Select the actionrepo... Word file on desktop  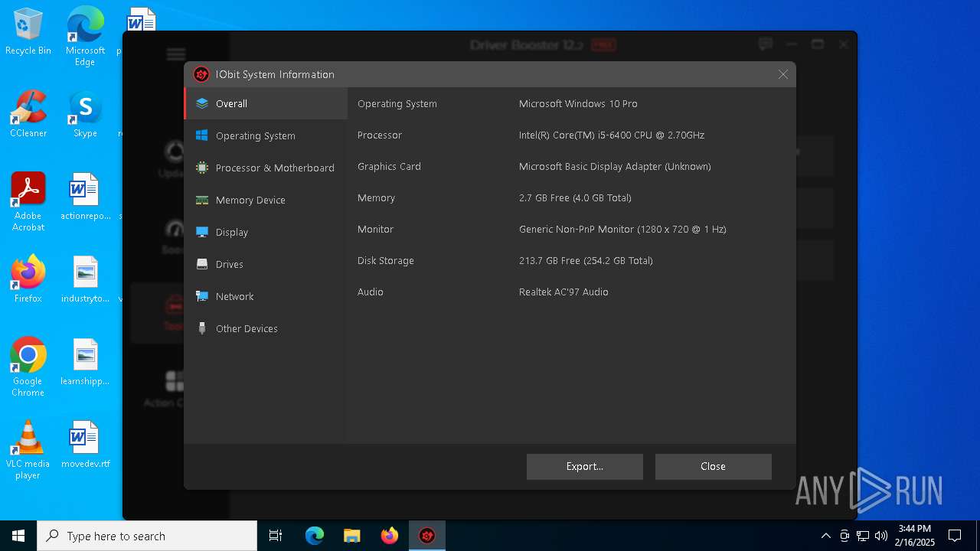85,197
